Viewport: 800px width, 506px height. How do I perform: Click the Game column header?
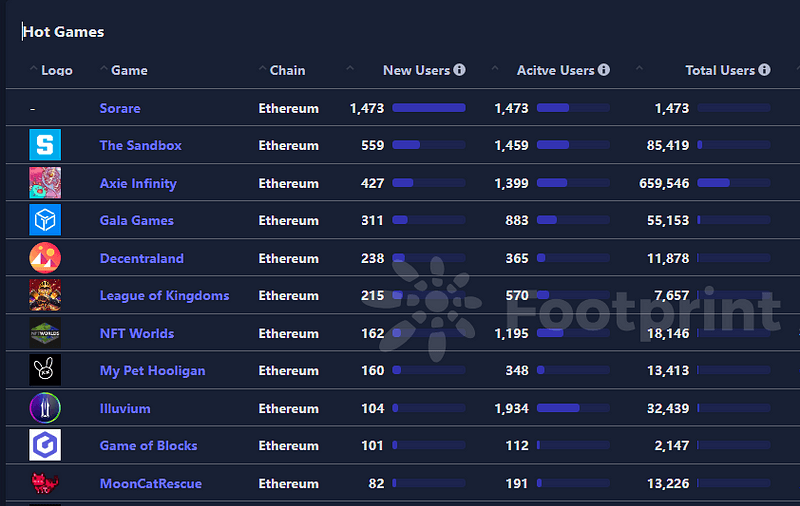coord(129,70)
